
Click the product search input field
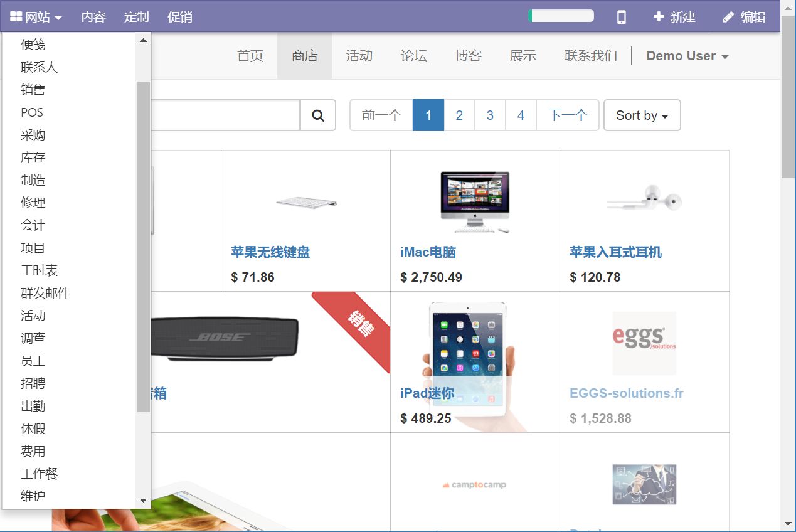226,115
